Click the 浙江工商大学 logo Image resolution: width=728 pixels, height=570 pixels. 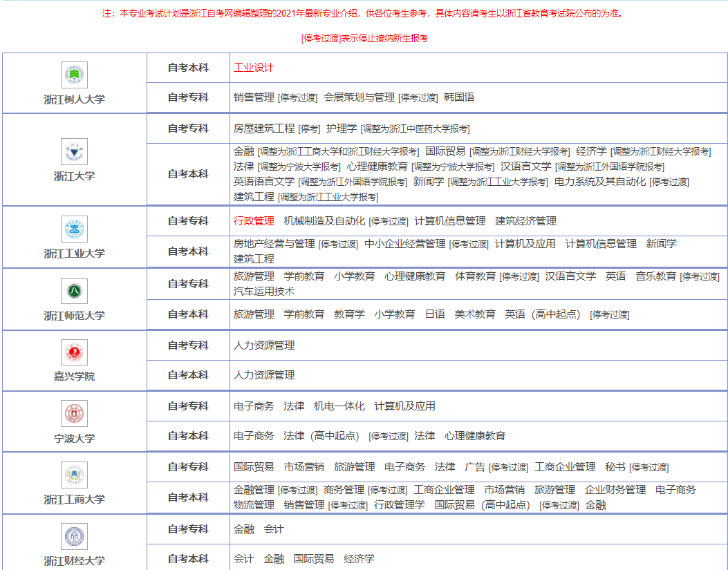tap(74, 475)
